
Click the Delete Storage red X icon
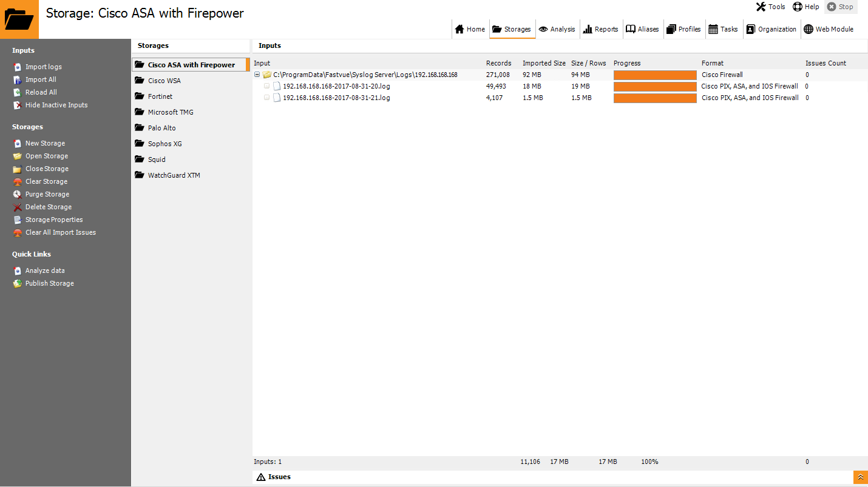(18, 207)
